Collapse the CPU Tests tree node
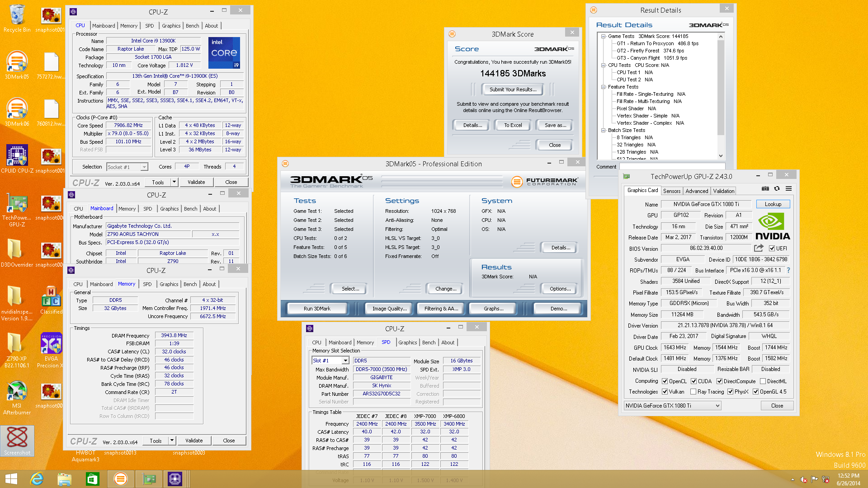 point(603,65)
